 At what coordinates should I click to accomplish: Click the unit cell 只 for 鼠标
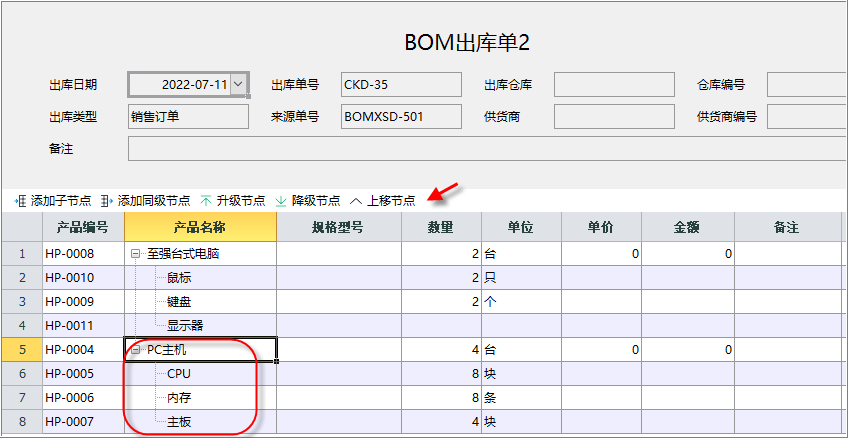(x=521, y=278)
